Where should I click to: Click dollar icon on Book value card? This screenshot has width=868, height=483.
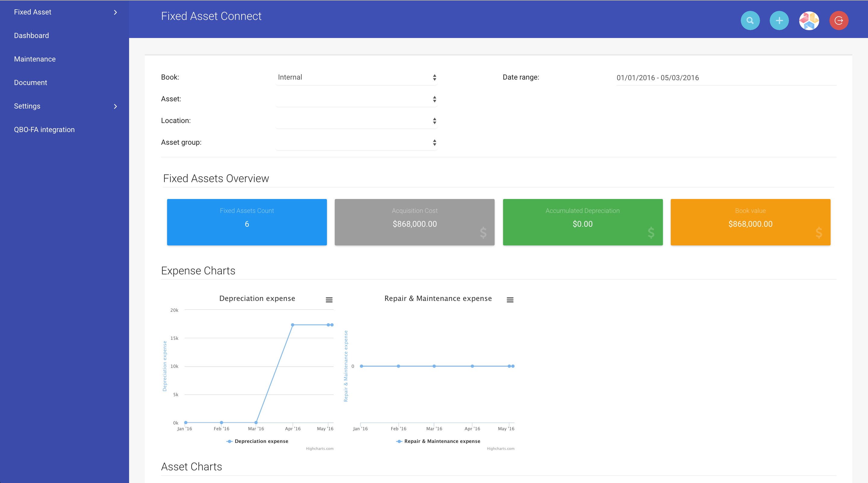coord(819,232)
